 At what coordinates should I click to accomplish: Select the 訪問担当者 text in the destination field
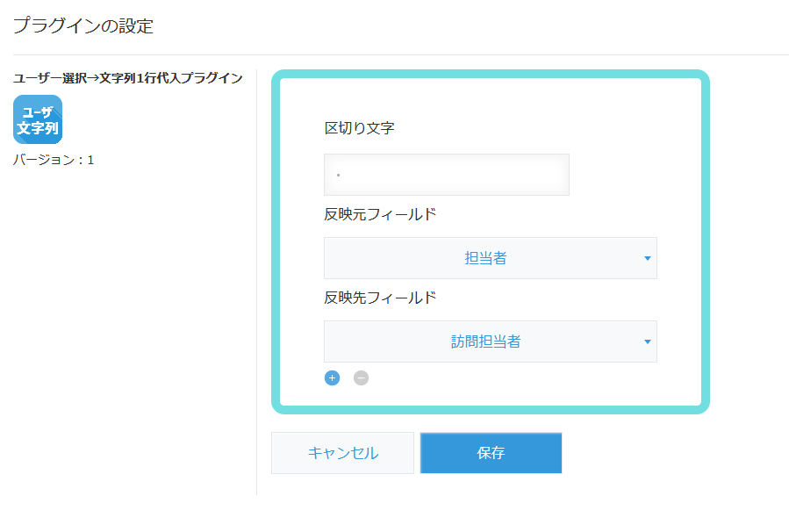point(485,341)
